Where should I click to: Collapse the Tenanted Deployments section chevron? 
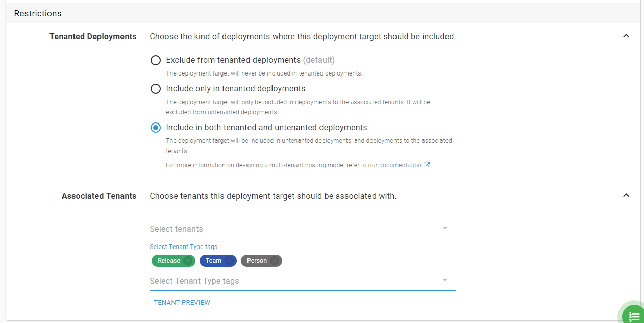coord(626,36)
